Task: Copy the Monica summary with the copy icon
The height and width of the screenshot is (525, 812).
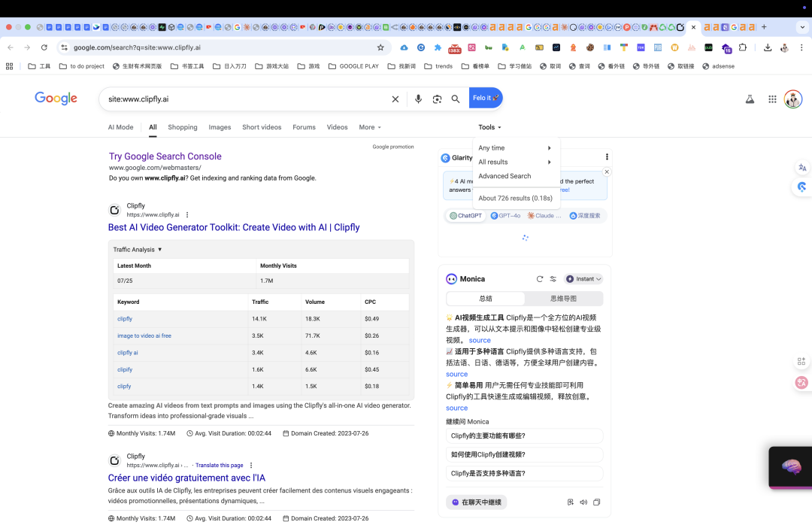Action: tap(596, 502)
